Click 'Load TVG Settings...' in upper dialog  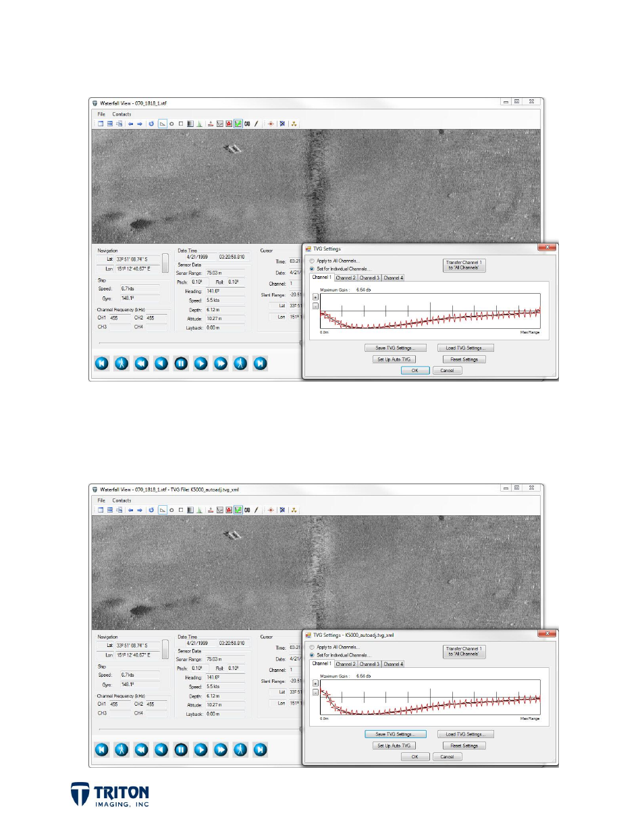pyautogui.click(x=466, y=348)
